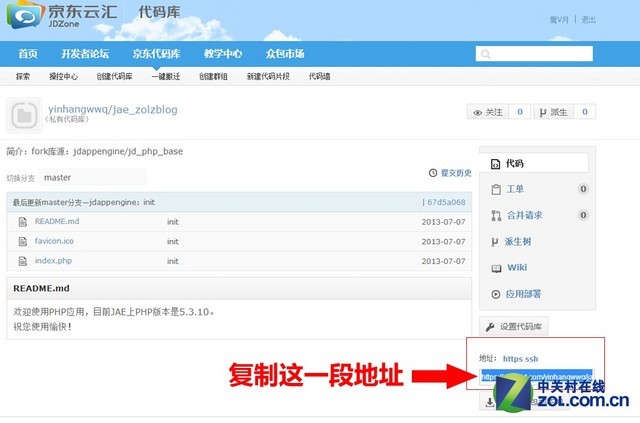Open the README.md file link
The width and height of the screenshot is (640, 423).
pos(57,221)
